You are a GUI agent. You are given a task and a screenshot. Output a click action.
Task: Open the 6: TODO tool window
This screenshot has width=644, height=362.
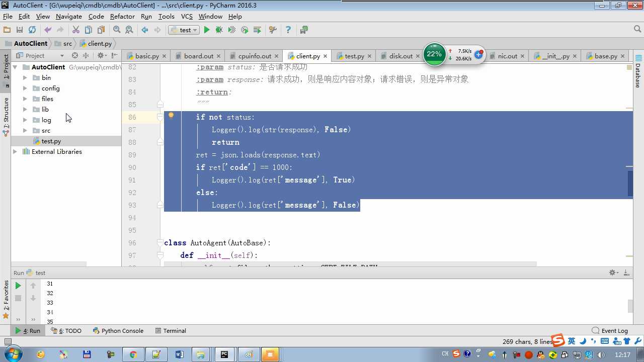pyautogui.click(x=66, y=330)
